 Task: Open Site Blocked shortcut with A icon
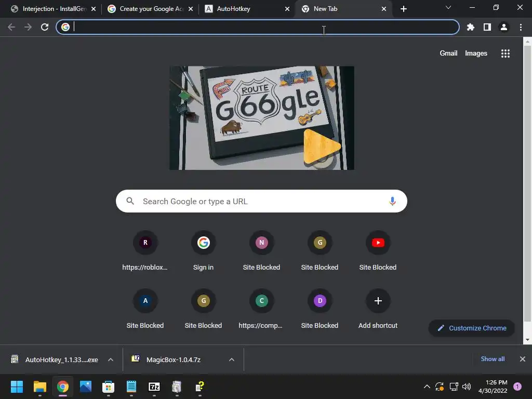point(145,310)
